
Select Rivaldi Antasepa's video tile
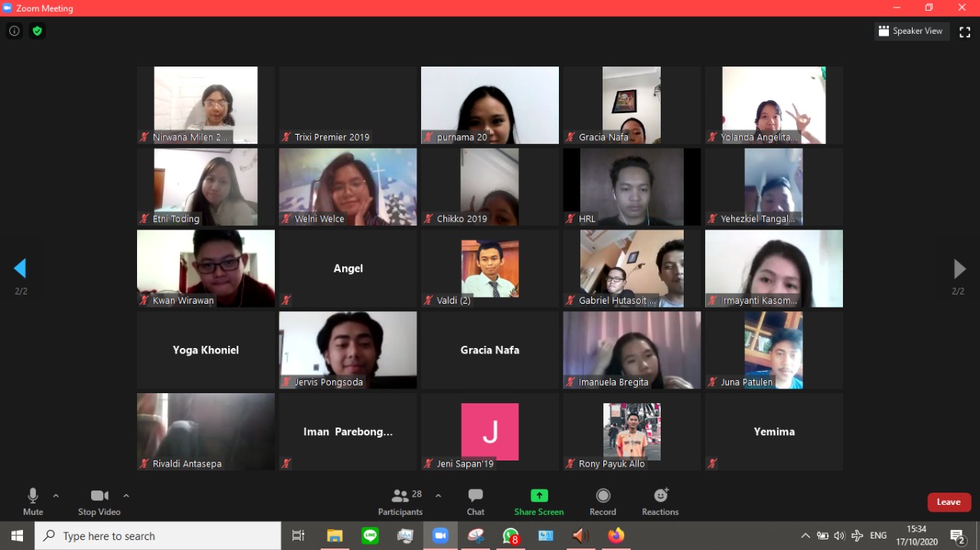tap(206, 431)
